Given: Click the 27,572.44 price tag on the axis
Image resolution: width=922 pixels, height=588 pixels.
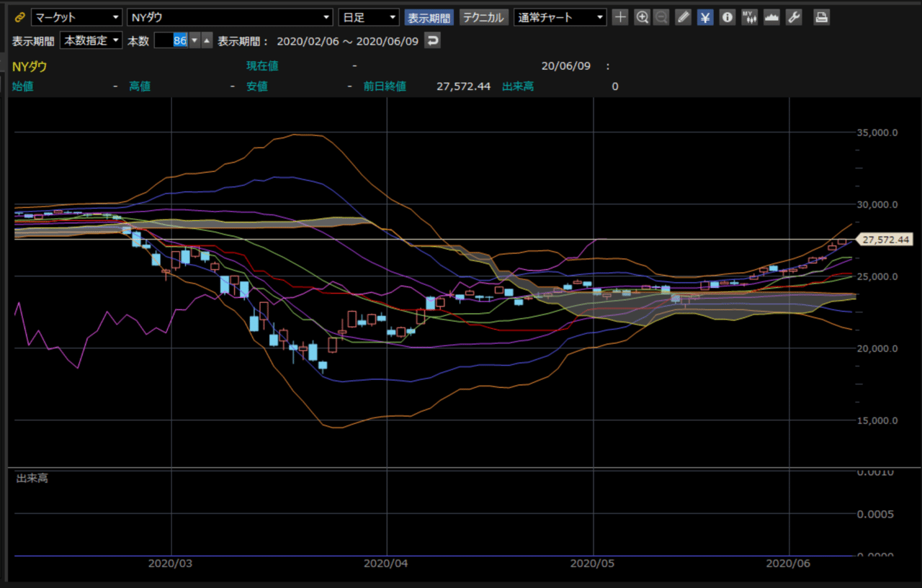Looking at the screenshot, I should pyautogui.click(x=885, y=240).
